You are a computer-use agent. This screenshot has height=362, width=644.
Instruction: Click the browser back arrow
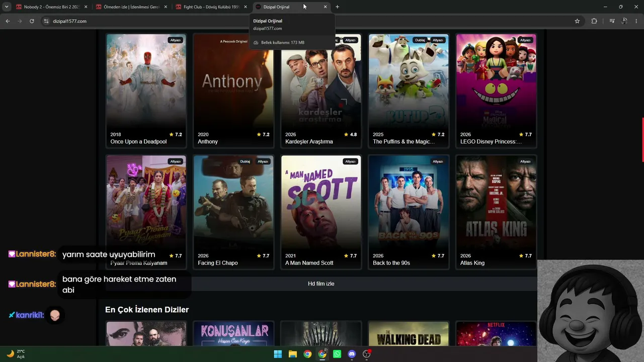(8, 21)
